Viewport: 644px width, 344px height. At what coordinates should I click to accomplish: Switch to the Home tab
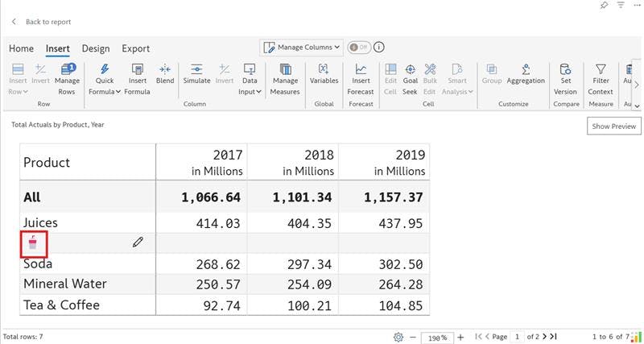pyautogui.click(x=22, y=48)
